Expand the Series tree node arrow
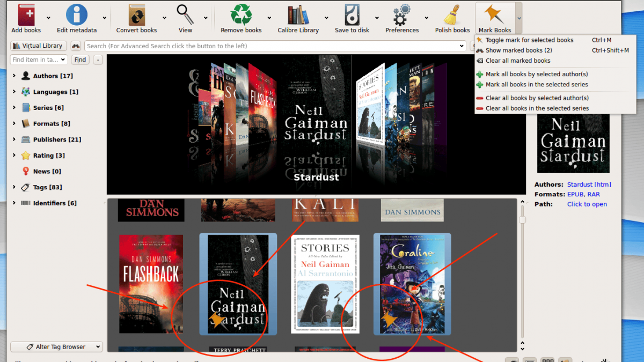644x362 pixels. (14, 108)
